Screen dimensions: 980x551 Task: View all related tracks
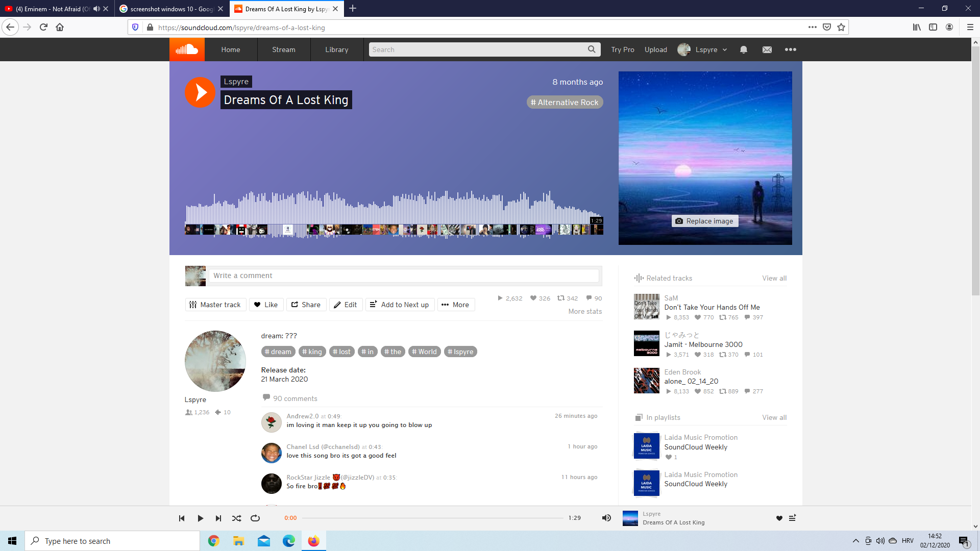pyautogui.click(x=774, y=279)
